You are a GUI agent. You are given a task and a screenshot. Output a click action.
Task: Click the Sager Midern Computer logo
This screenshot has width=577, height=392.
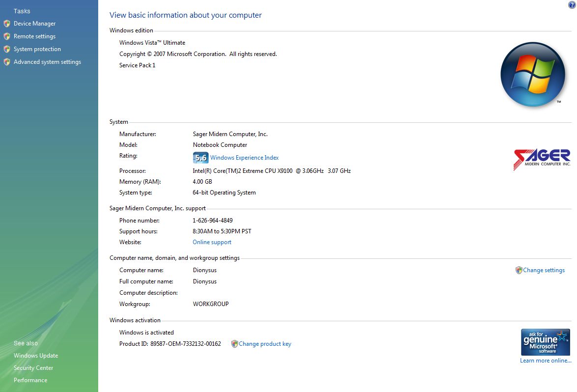pos(542,159)
